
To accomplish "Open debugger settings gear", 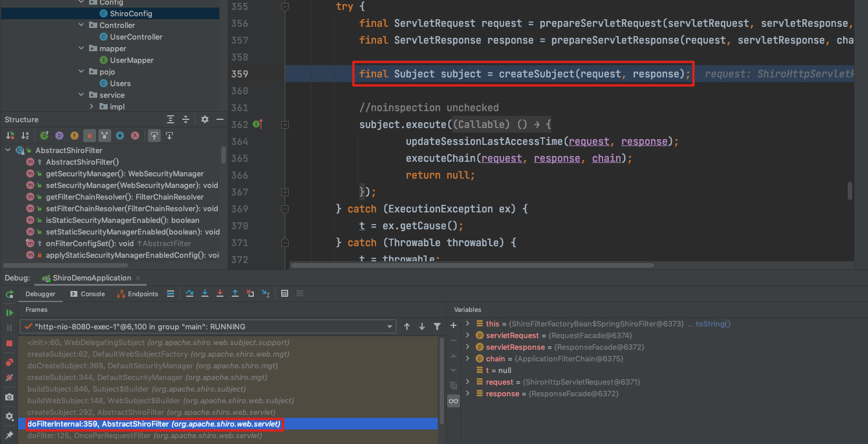I will [9, 417].
